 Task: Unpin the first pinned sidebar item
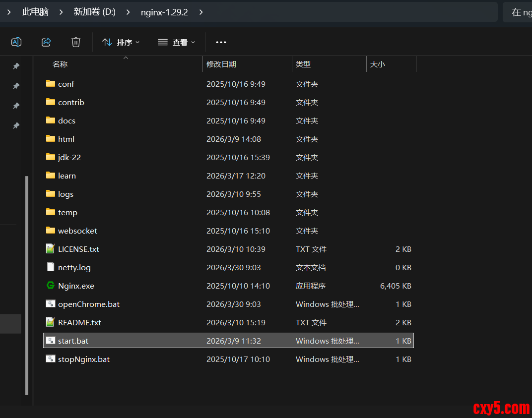[x=16, y=66]
